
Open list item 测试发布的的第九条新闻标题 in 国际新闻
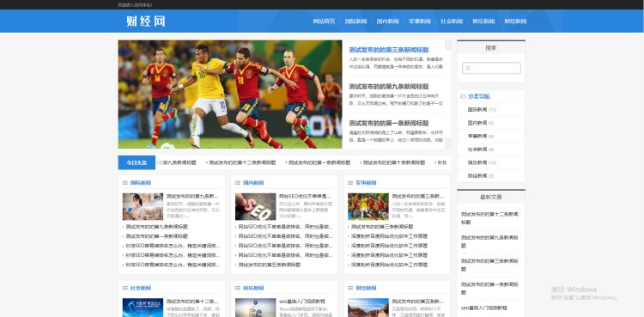point(156,227)
